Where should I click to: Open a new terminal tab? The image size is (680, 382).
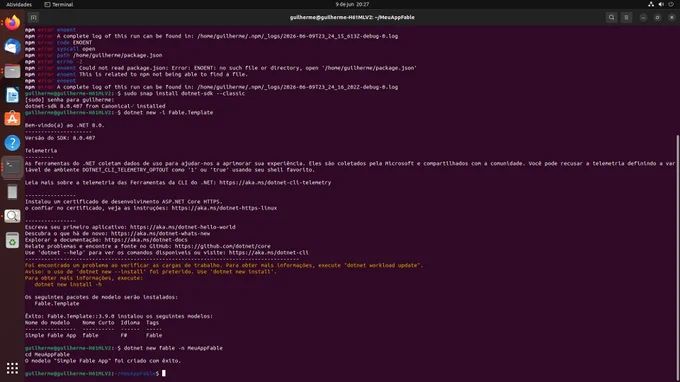33,17
